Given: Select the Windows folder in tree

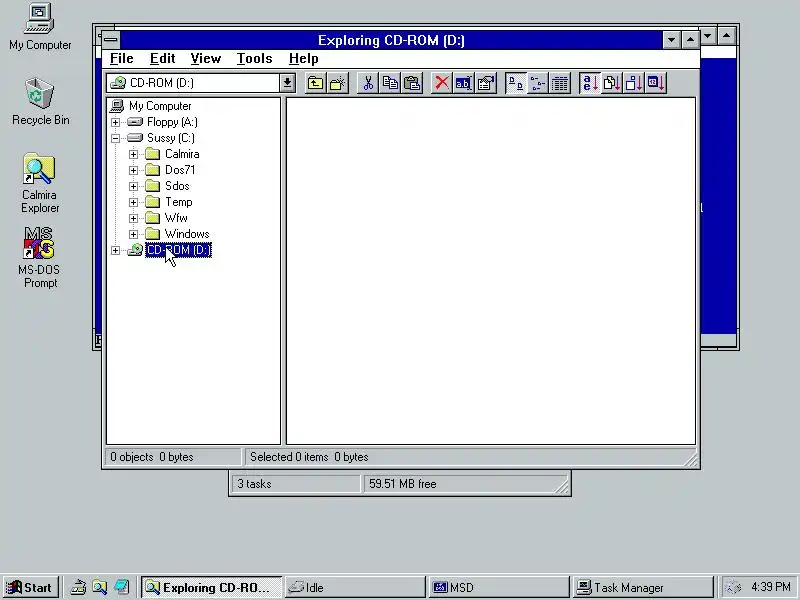Looking at the screenshot, I should pos(187,234).
